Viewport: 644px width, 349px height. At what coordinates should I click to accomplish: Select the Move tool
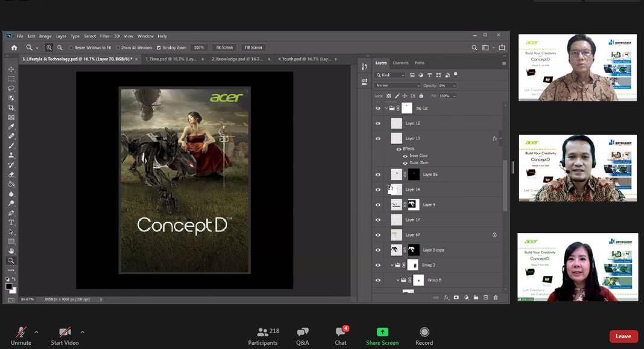click(x=11, y=69)
